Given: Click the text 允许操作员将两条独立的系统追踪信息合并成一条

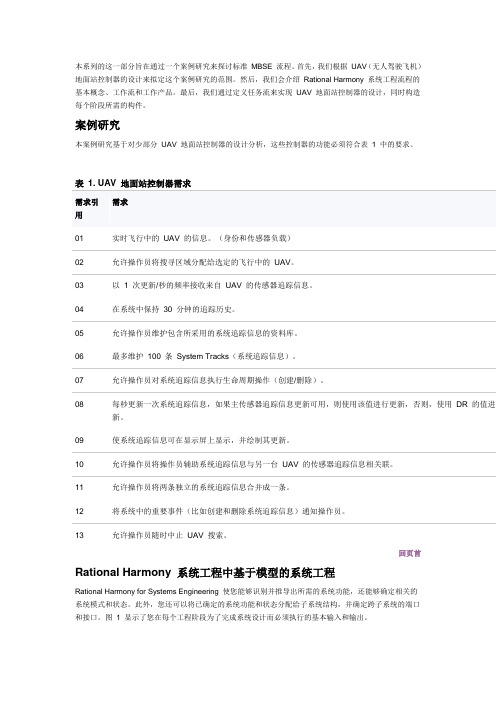Looking at the screenshot, I should coord(201,487).
